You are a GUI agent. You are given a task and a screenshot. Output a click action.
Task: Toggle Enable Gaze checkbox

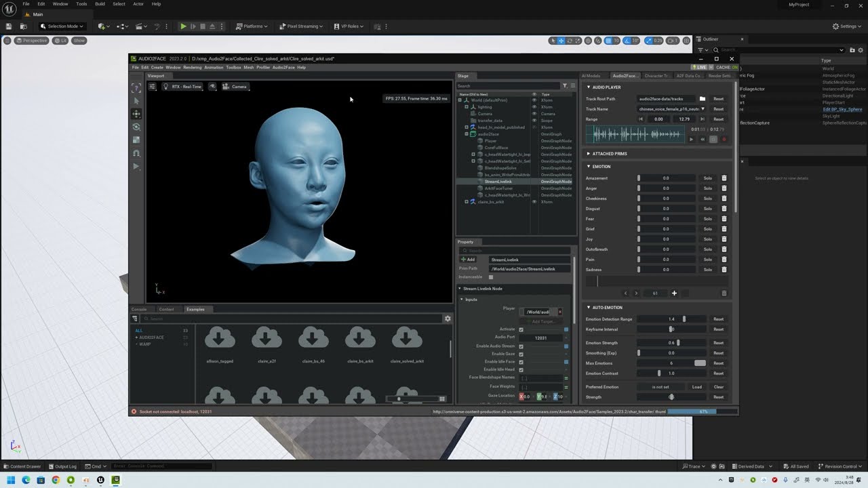pyautogui.click(x=521, y=354)
